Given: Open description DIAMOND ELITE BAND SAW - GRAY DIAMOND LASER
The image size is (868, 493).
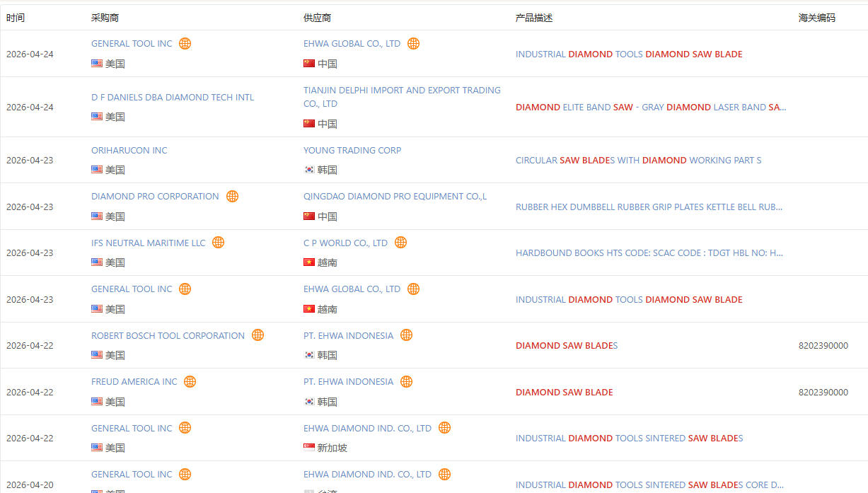Looking at the screenshot, I should pos(651,108).
